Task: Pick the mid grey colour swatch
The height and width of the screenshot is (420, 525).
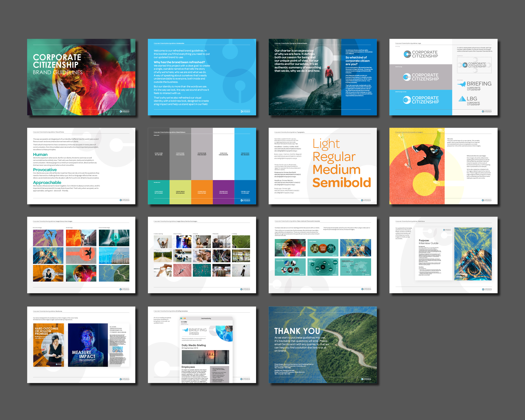Action: [x=180, y=154]
